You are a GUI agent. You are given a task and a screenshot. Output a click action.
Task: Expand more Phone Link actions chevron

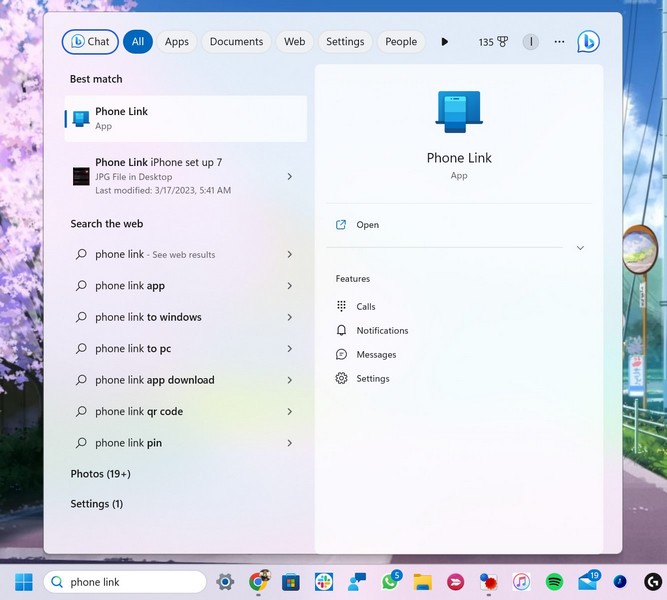580,248
